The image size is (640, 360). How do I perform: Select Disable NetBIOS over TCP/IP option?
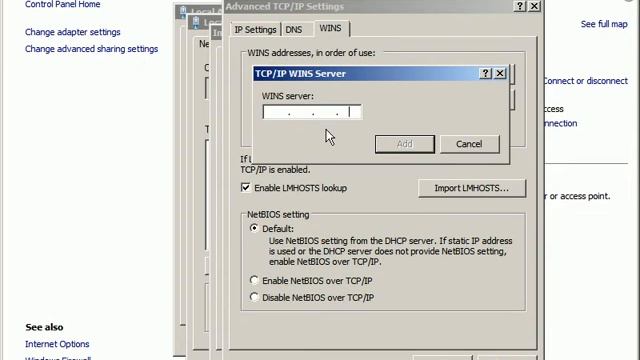click(x=254, y=297)
